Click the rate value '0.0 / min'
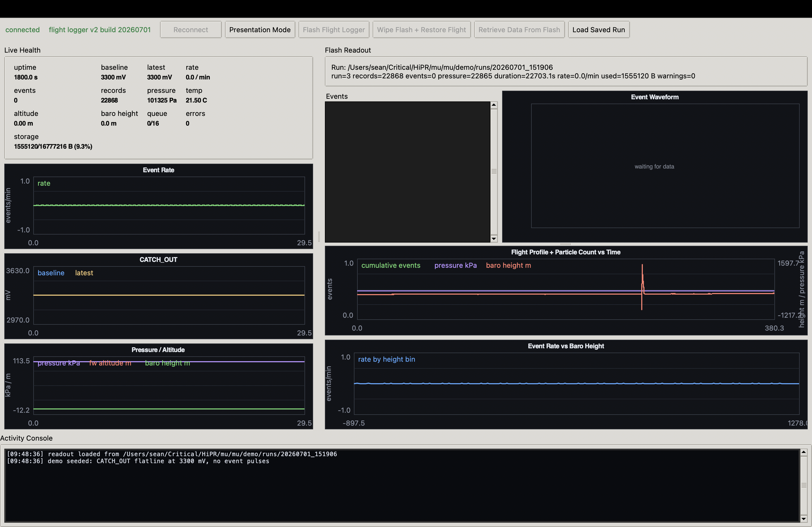 click(198, 77)
